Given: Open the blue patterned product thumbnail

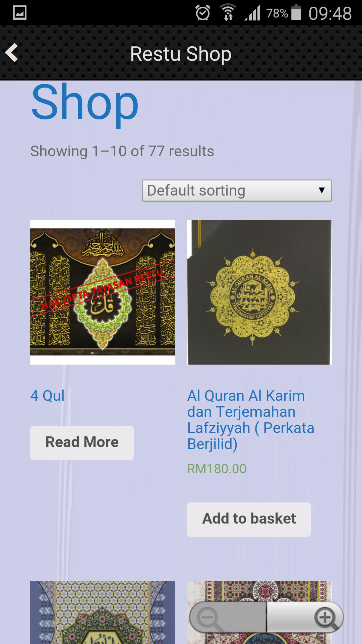Looking at the screenshot, I should [x=103, y=612].
